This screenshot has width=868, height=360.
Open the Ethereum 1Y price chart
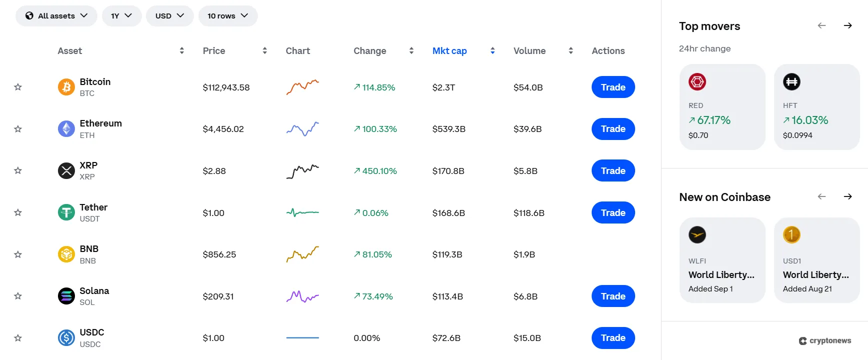coord(302,129)
